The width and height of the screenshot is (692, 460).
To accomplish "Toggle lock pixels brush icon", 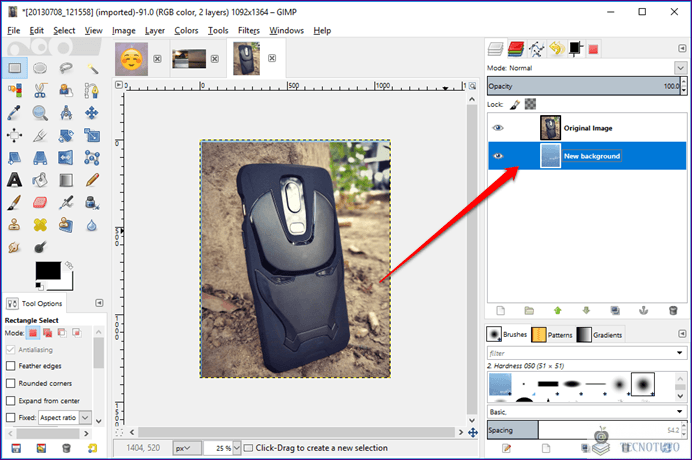I will 515,104.
